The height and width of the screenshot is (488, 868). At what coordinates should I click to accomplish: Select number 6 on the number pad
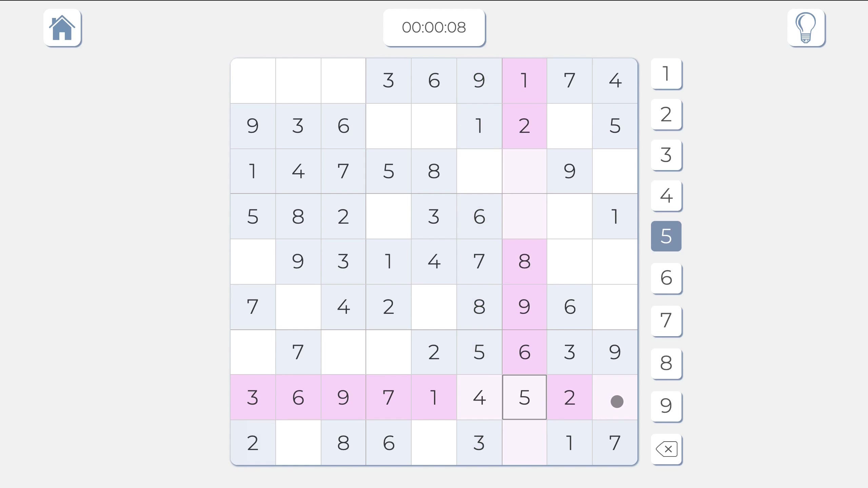[x=666, y=278]
